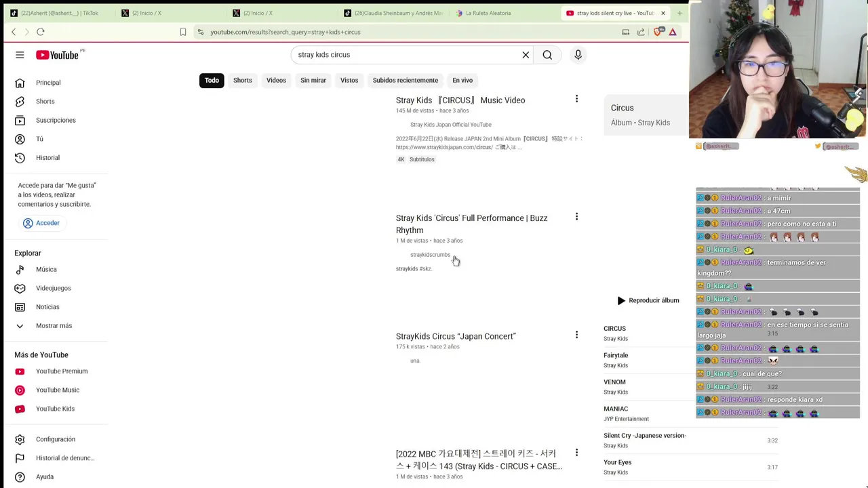Click the Brave shield icon in address bar

(x=658, y=32)
